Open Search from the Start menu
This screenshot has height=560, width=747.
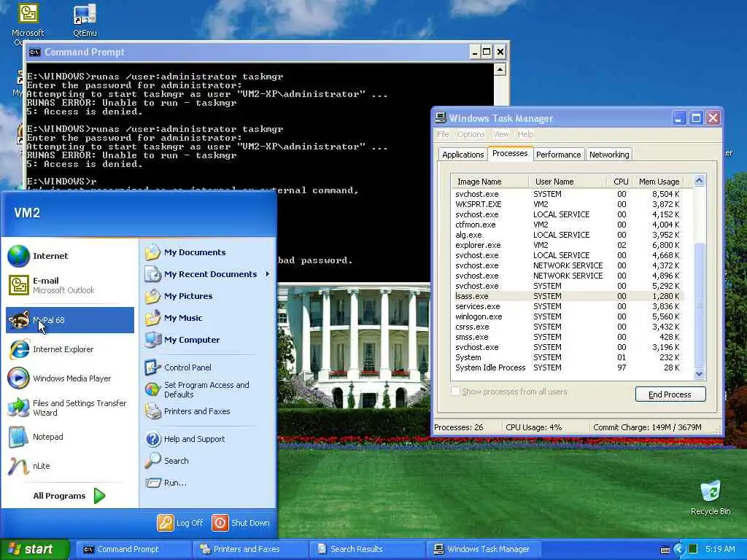pyautogui.click(x=208, y=461)
